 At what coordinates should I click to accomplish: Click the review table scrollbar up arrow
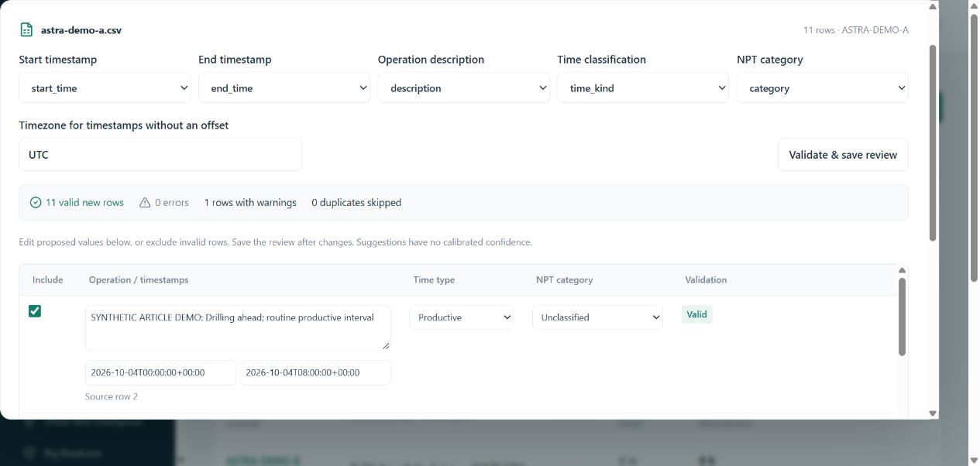(x=902, y=270)
